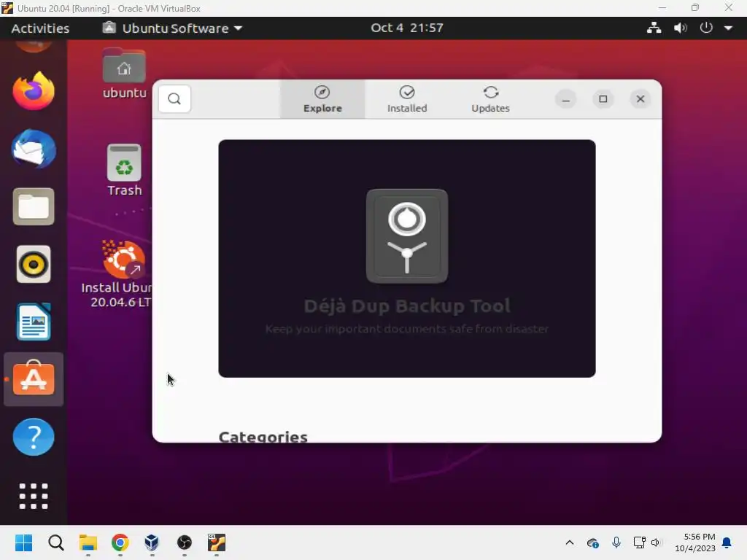This screenshot has height=560, width=747.
Task: Launch Firefox from the dock
Action: [x=34, y=91]
